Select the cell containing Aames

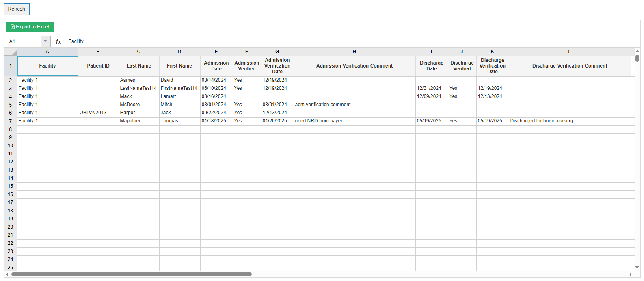(139, 81)
